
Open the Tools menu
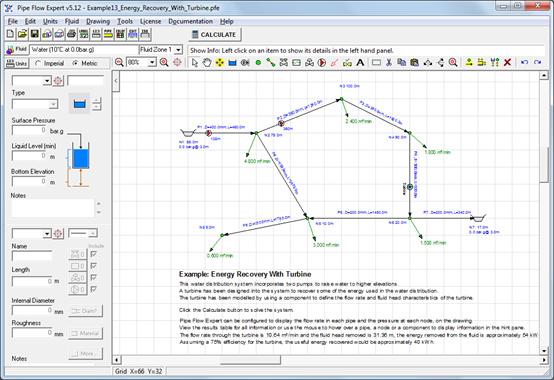pyautogui.click(x=125, y=22)
